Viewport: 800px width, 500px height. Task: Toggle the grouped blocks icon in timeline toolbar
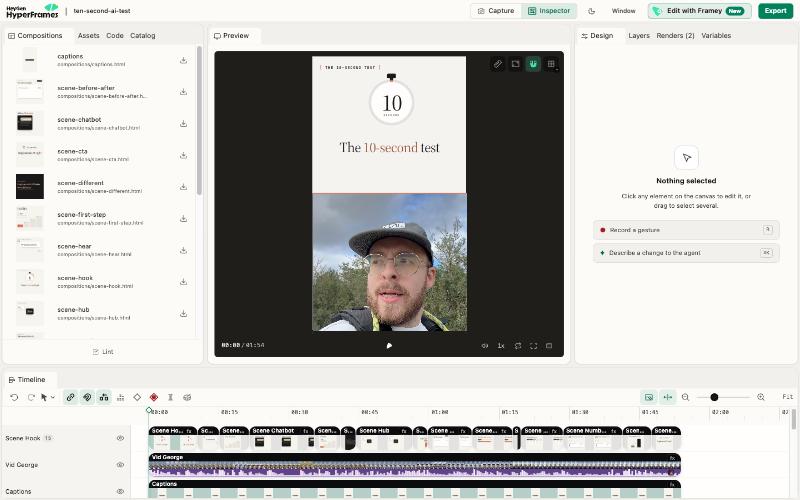[x=104, y=397]
